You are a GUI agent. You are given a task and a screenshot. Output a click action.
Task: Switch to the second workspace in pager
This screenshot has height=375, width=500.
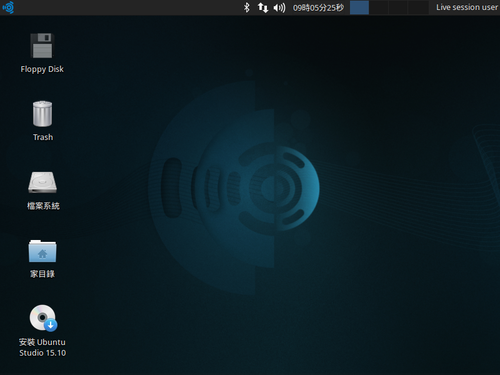point(379,7)
